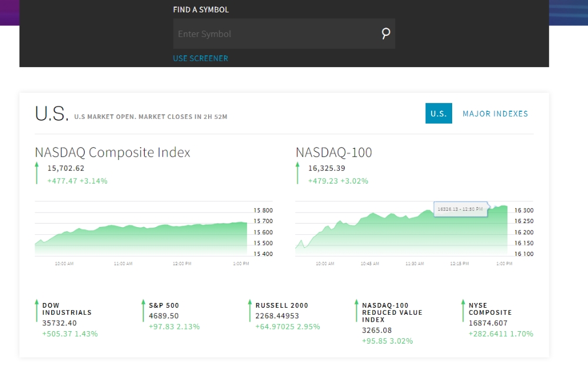Viewport: 588px width, 383px height.
Task: Click the 11:00 AM axis label
Action: 123,264
